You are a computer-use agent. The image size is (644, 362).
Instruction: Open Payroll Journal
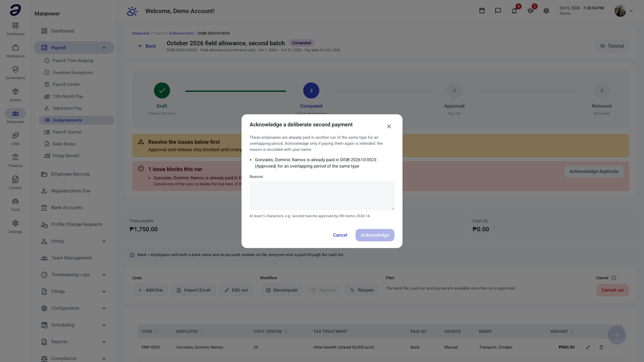76,132
